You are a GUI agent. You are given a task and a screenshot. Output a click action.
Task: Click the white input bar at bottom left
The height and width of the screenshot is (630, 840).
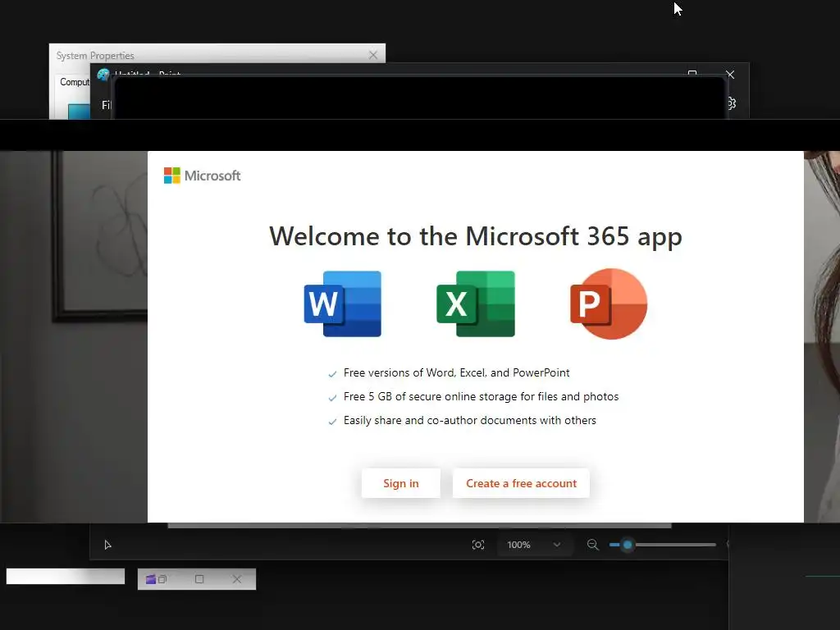pyautogui.click(x=66, y=577)
